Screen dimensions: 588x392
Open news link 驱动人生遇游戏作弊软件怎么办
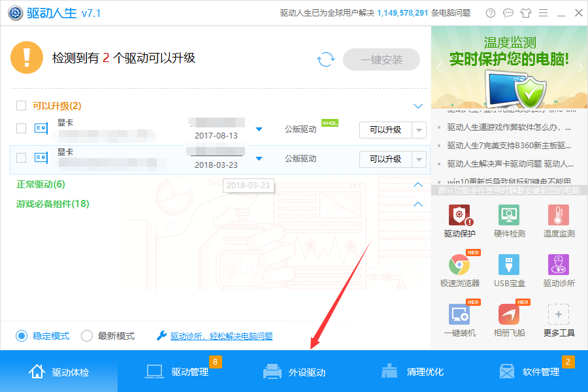(509, 127)
